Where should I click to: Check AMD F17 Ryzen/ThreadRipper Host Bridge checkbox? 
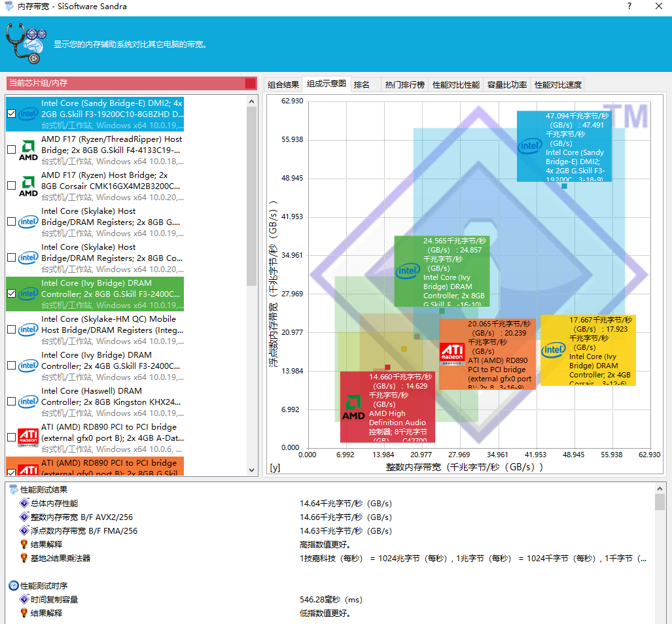[x=12, y=150]
